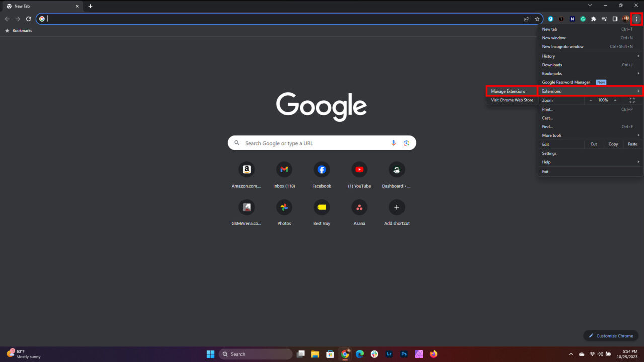Expand the Bookmarks submenu
644x362 pixels.
[x=552, y=73]
